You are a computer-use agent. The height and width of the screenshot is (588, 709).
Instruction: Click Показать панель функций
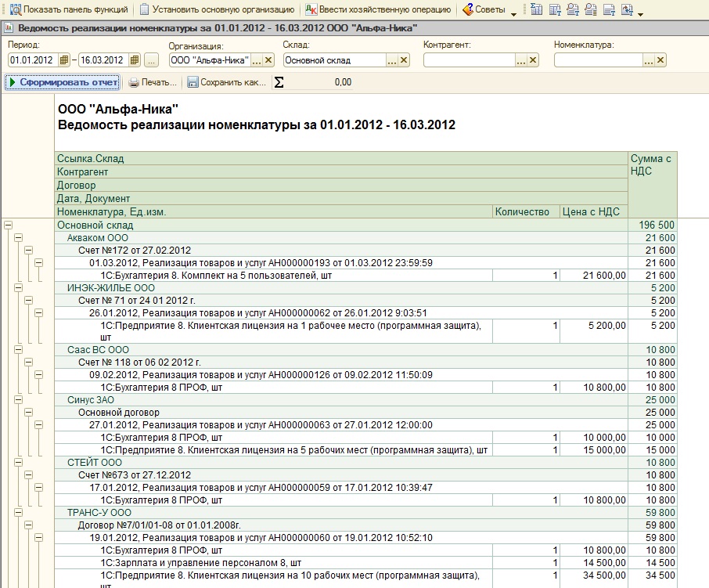pos(69,9)
